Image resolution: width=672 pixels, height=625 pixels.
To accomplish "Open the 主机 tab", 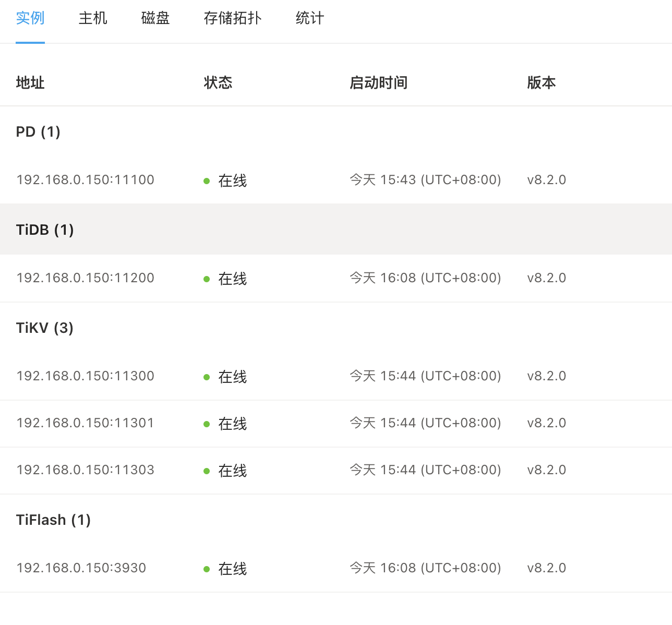I will click(x=93, y=18).
